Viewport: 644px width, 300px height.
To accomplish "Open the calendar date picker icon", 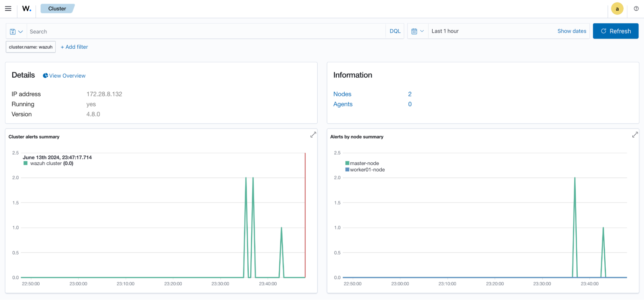I will coord(415,31).
